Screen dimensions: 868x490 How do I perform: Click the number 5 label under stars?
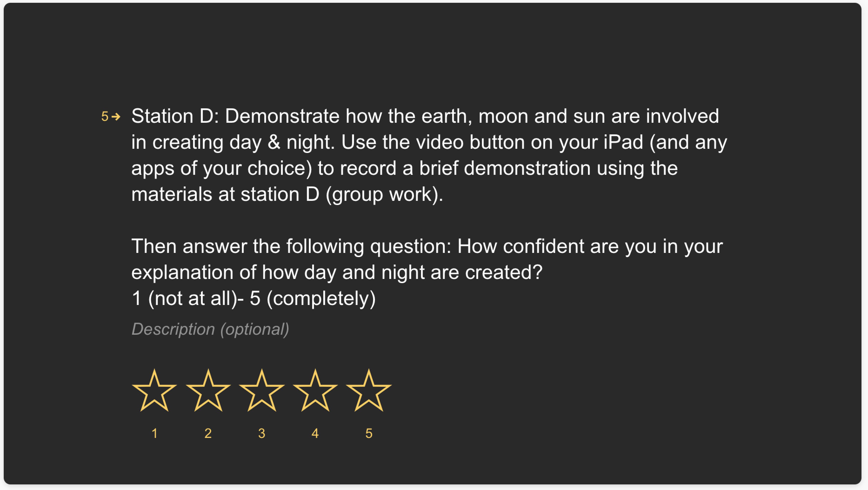tap(369, 433)
